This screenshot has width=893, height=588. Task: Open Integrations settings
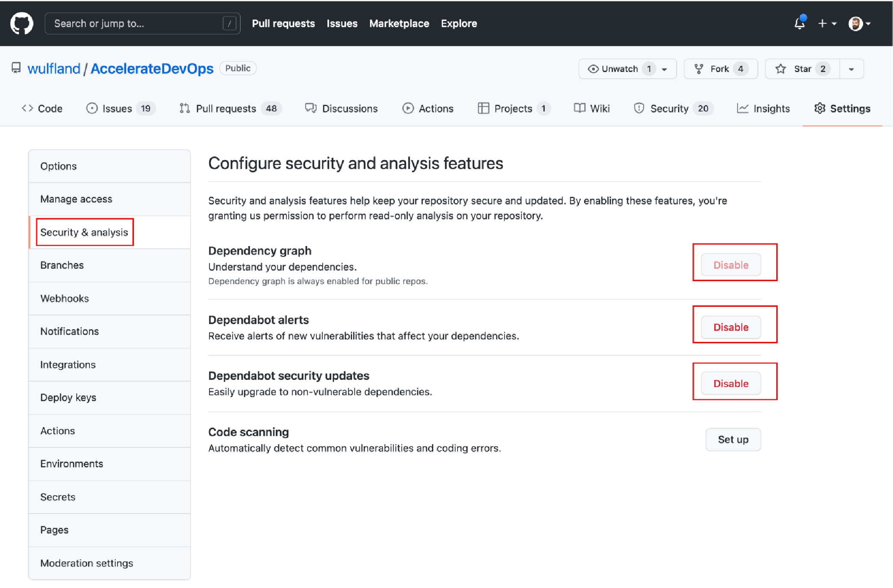pyautogui.click(x=109, y=365)
